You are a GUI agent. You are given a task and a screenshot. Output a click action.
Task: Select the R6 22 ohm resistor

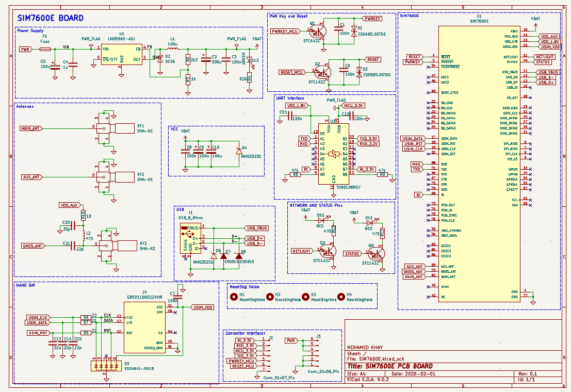[x=86, y=317]
